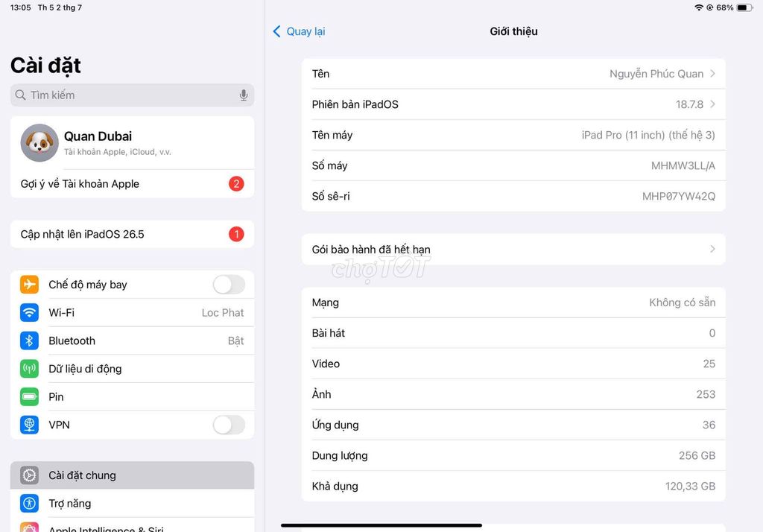The height and width of the screenshot is (532, 763).
Task: Tap the 68% battery percentage
Action: [x=724, y=7]
